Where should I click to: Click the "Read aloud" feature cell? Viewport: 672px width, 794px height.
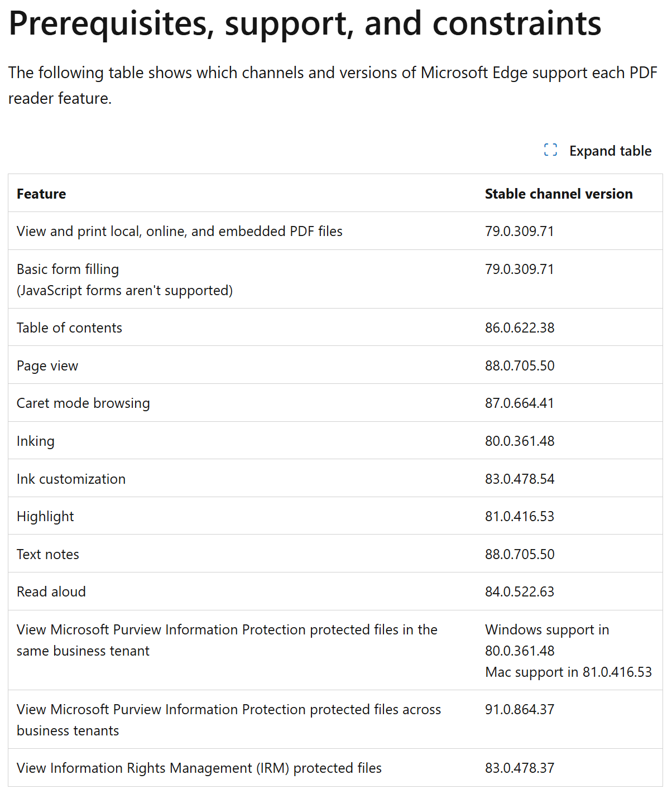click(x=51, y=592)
